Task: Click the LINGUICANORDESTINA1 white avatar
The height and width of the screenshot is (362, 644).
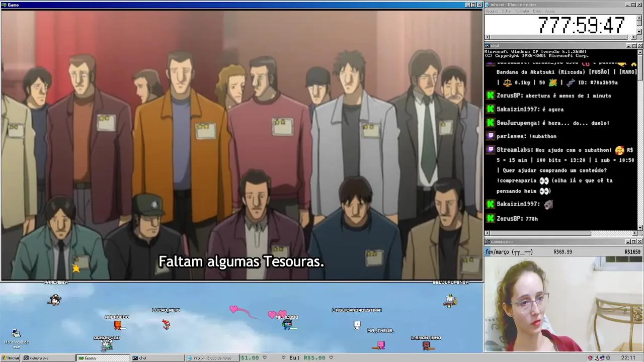Action: [x=357, y=325]
